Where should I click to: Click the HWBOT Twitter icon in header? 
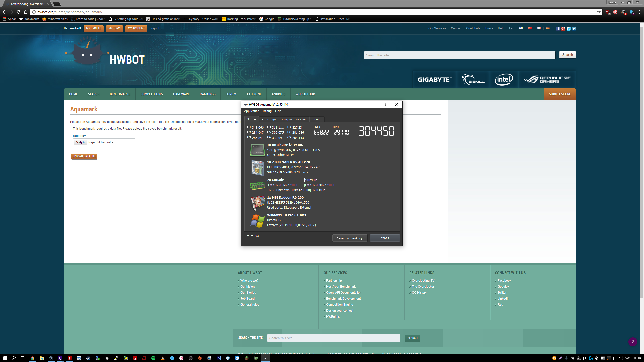[568, 29]
